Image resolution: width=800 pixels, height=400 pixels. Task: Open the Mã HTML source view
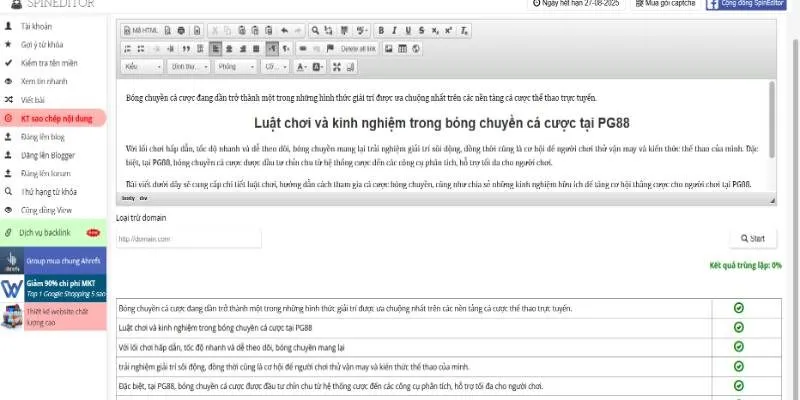pyautogui.click(x=141, y=31)
